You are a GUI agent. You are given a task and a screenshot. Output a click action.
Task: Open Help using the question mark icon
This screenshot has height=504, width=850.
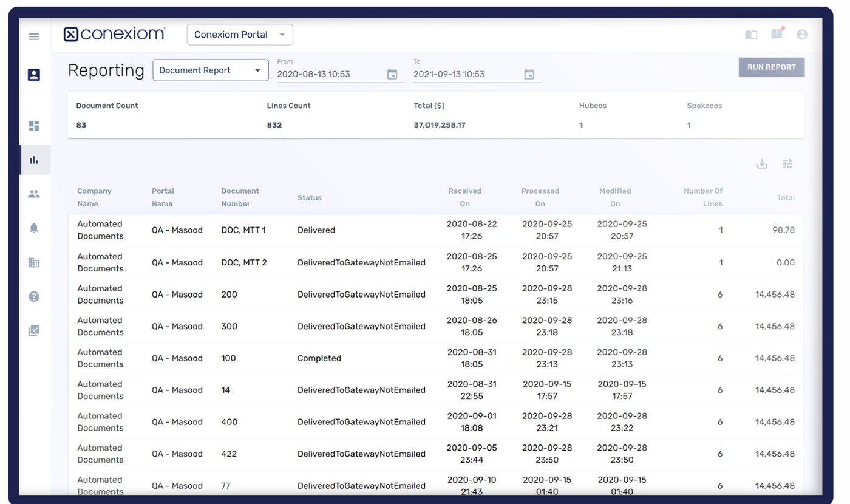[34, 296]
